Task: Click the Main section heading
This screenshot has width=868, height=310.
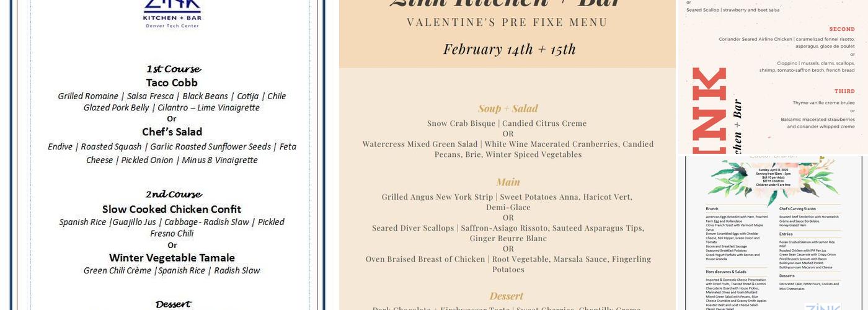Action: (x=508, y=182)
